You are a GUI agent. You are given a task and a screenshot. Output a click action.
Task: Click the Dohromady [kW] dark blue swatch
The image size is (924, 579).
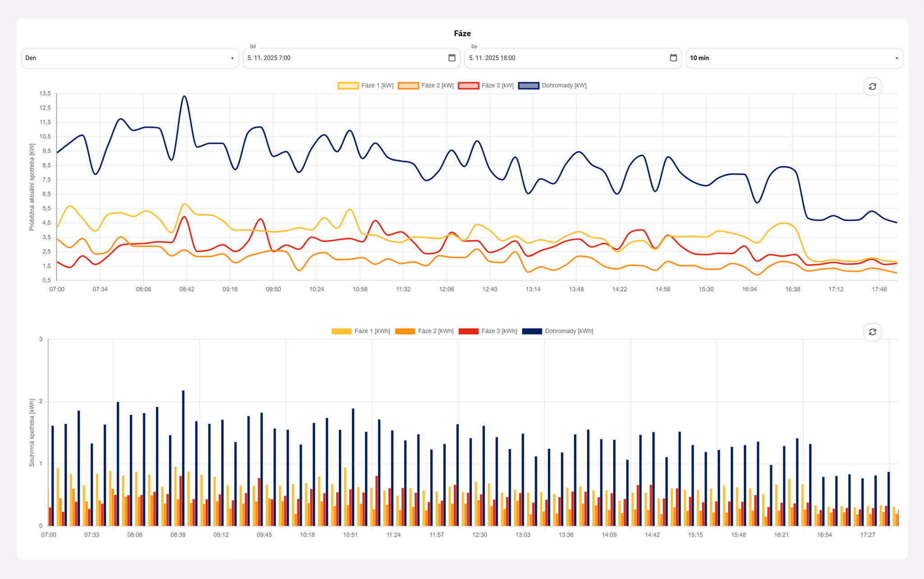click(x=528, y=86)
